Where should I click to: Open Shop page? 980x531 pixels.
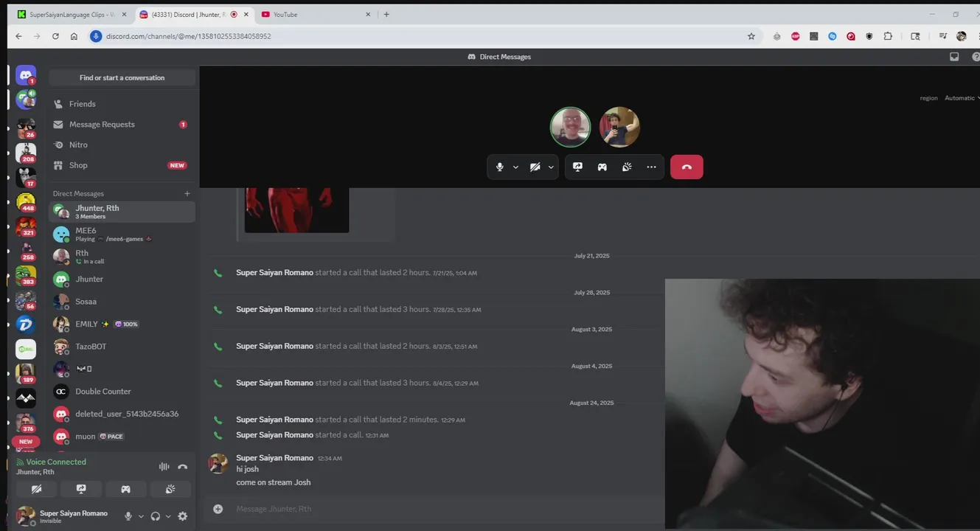[122, 165]
